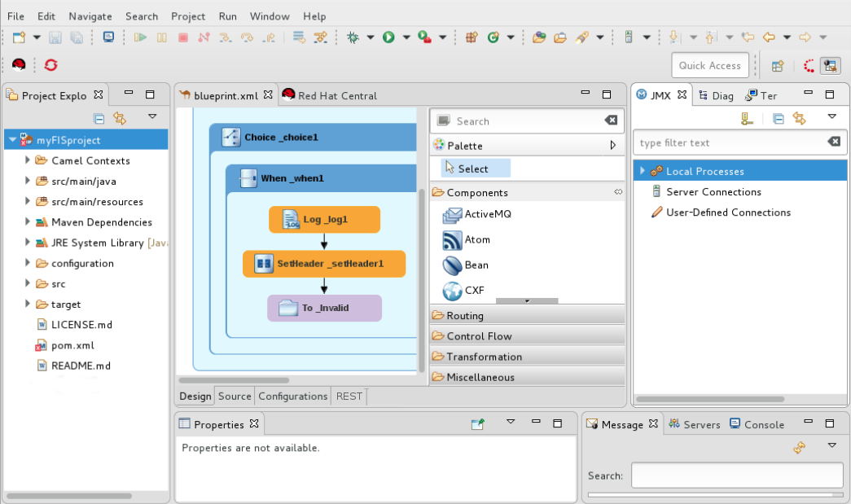Image resolution: width=851 pixels, height=504 pixels.
Task: Switch to the Source editor tab
Action: tap(235, 397)
